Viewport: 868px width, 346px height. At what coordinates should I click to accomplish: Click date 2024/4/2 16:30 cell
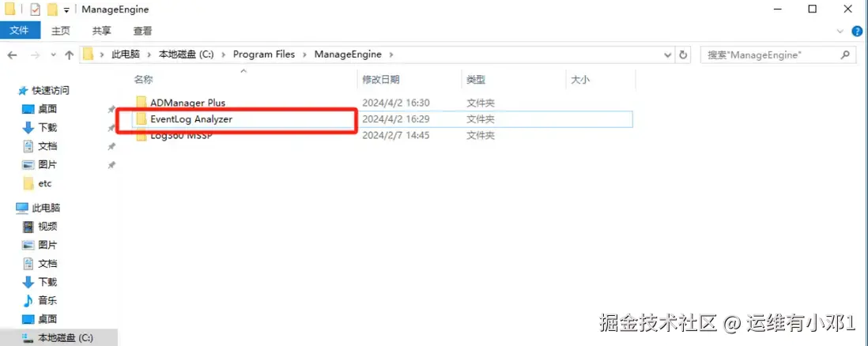coord(395,103)
